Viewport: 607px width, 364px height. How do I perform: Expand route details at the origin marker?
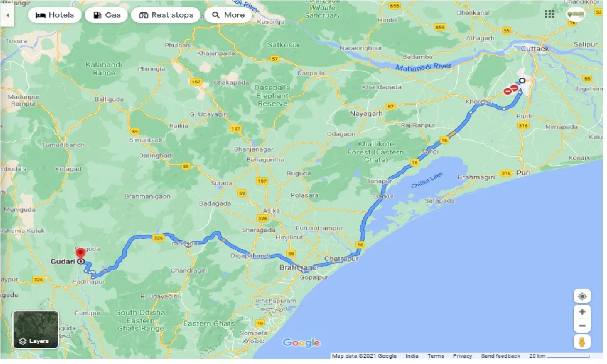point(522,81)
